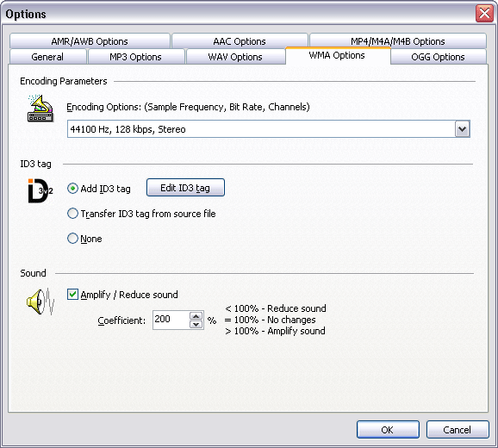Uncheck Amplify / Reduce sound checkbox
This screenshot has width=498, height=448.
pos(72,295)
